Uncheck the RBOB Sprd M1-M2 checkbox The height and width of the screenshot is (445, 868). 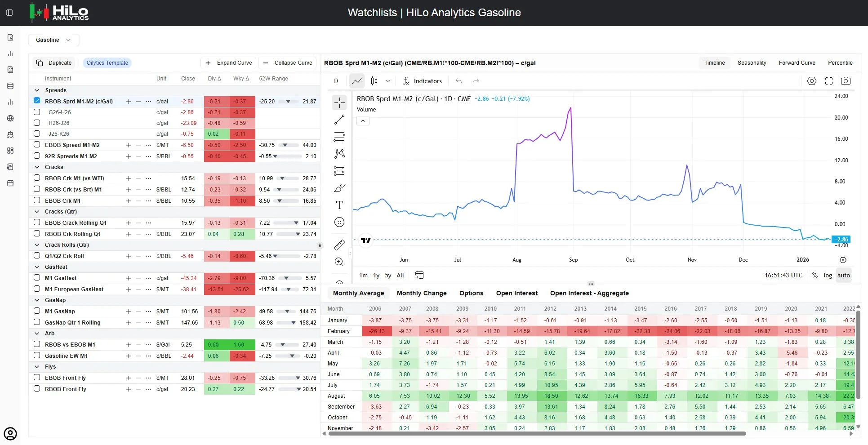37,101
